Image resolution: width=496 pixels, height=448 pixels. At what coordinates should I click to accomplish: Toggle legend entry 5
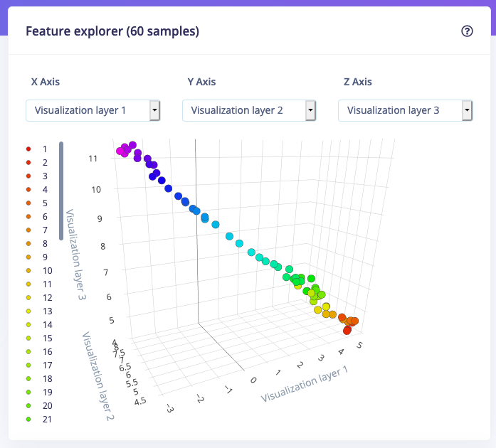pos(38,203)
